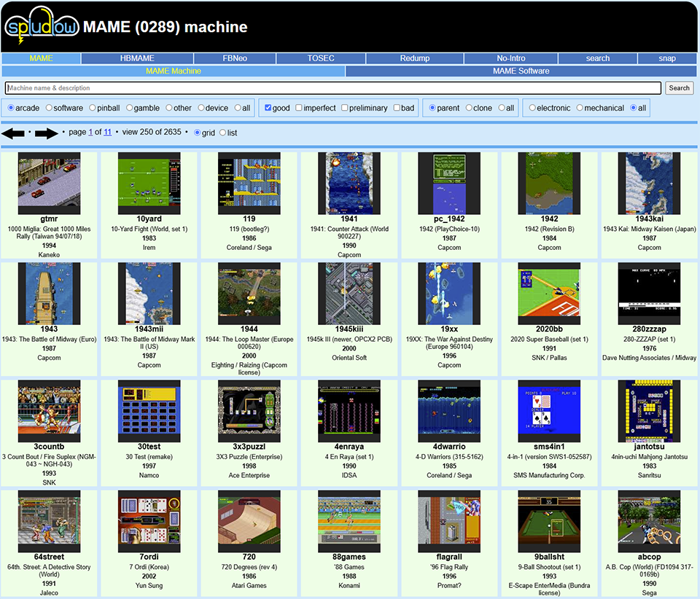700x599 pixels.
Task: Open the Redump tab
Action: pyautogui.click(x=415, y=58)
